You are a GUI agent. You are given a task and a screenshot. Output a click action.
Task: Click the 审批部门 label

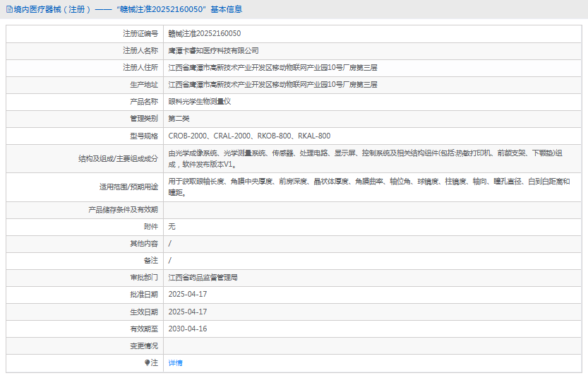click(x=144, y=278)
